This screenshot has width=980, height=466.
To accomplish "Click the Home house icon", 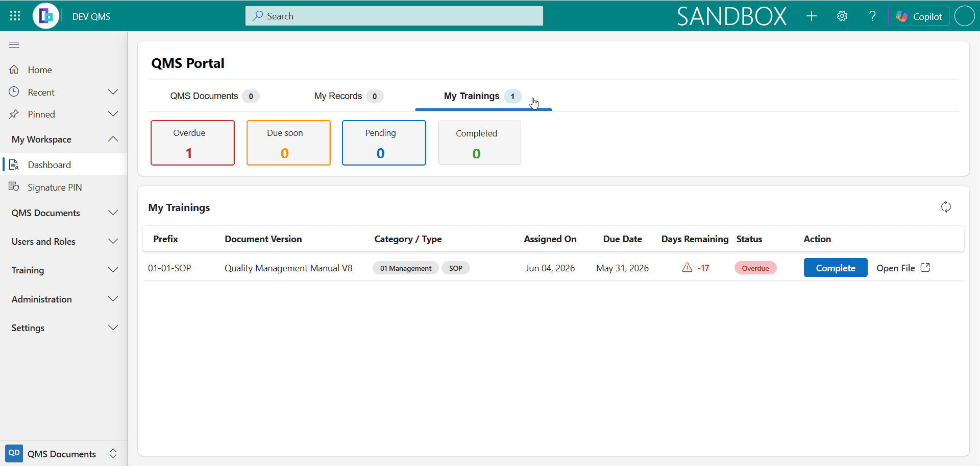I will (x=14, y=69).
